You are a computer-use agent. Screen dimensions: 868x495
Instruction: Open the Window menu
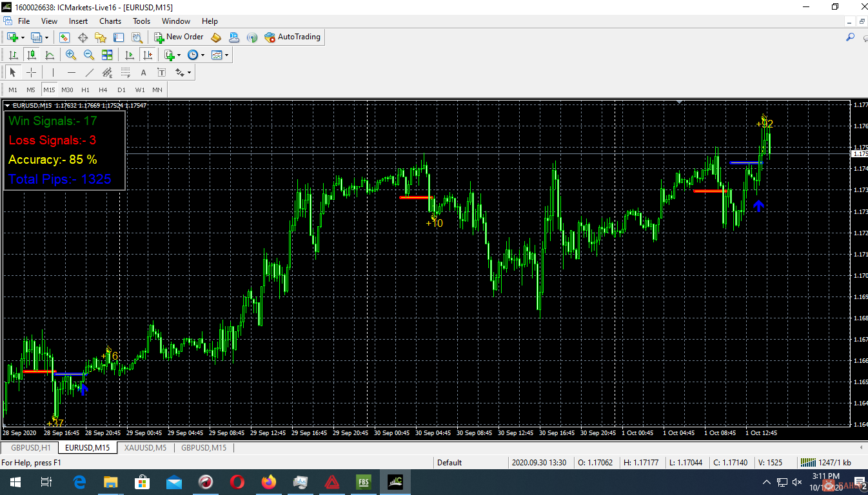pos(176,21)
